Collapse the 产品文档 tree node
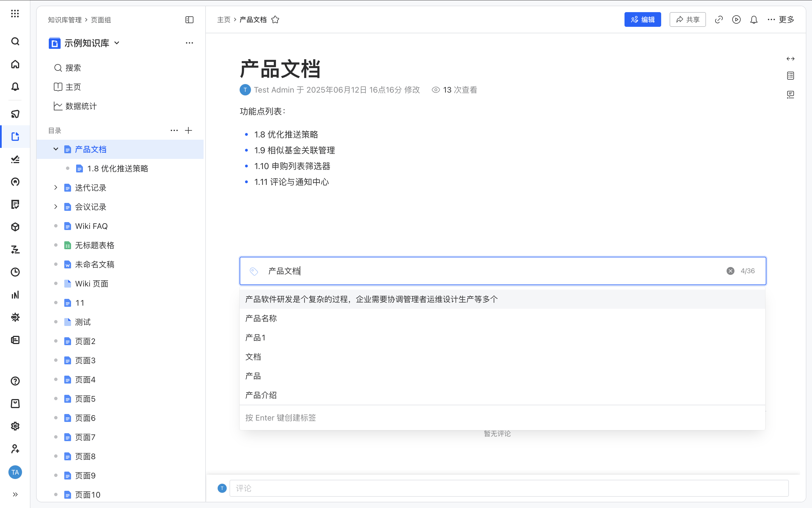Screen dimensions: 812x508 (x=56, y=149)
